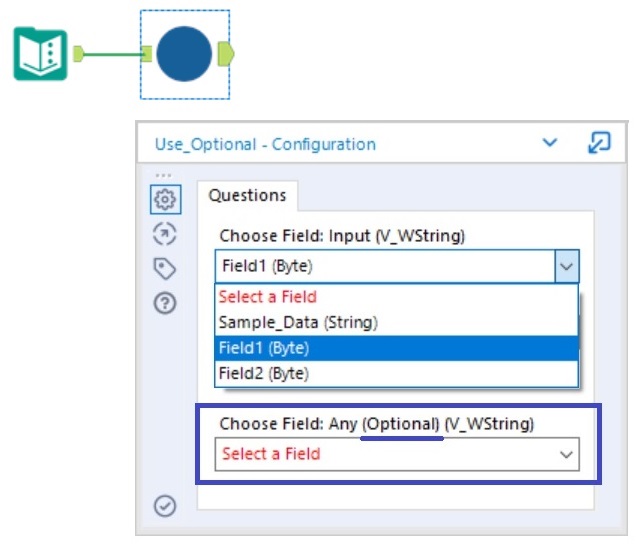637x544 pixels.
Task: Expand the chevron in Configuration title bar
Action: [x=549, y=143]
